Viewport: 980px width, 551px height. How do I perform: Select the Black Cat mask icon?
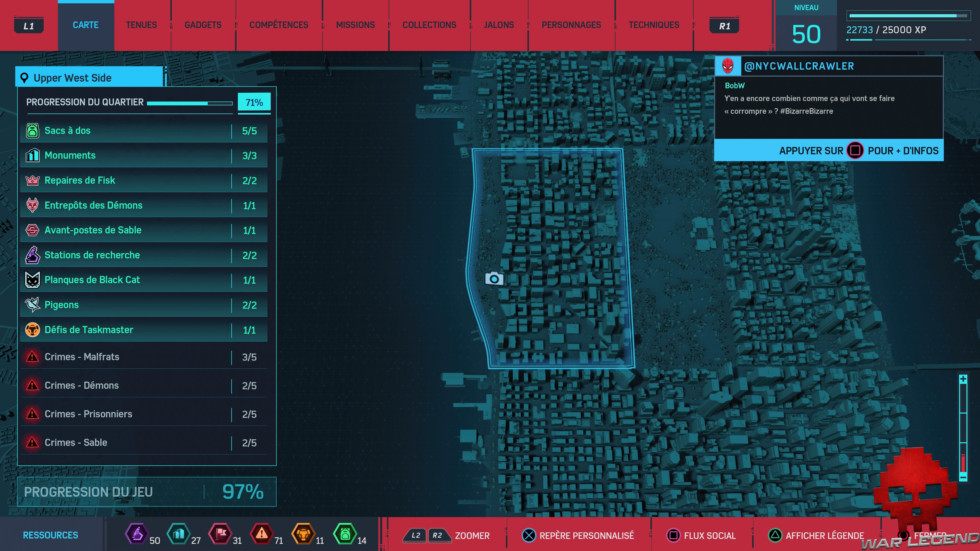coord(33,280)
